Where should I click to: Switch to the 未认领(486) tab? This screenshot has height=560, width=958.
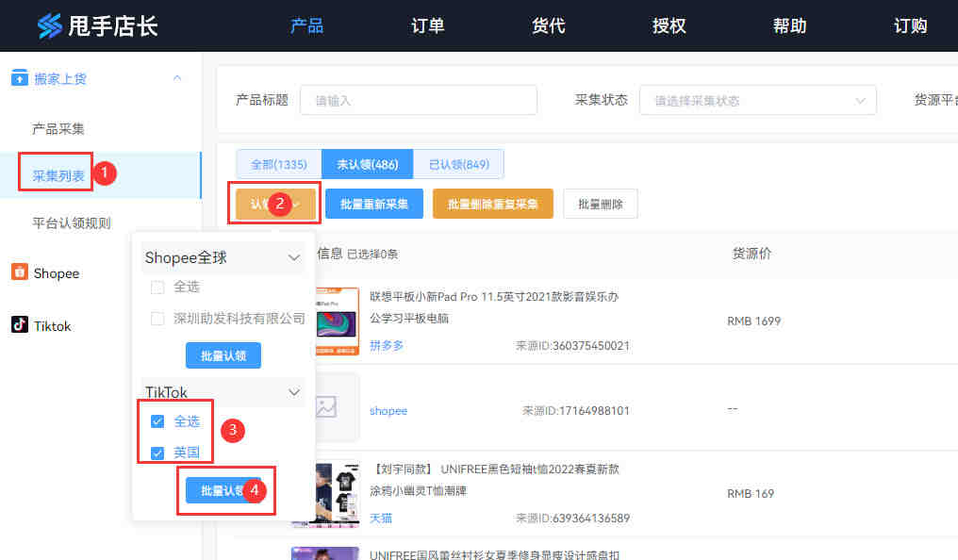point(367,164)
